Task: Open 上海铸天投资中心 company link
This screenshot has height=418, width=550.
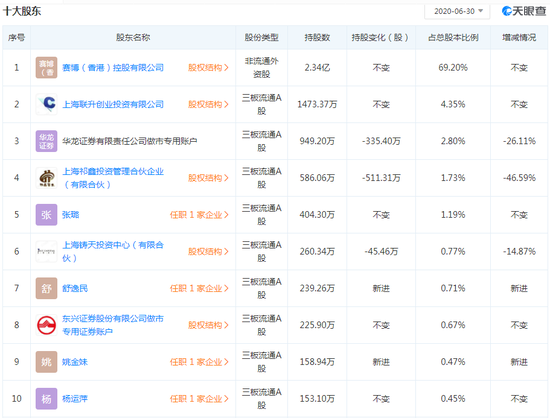Action: (x=113, y=251)
